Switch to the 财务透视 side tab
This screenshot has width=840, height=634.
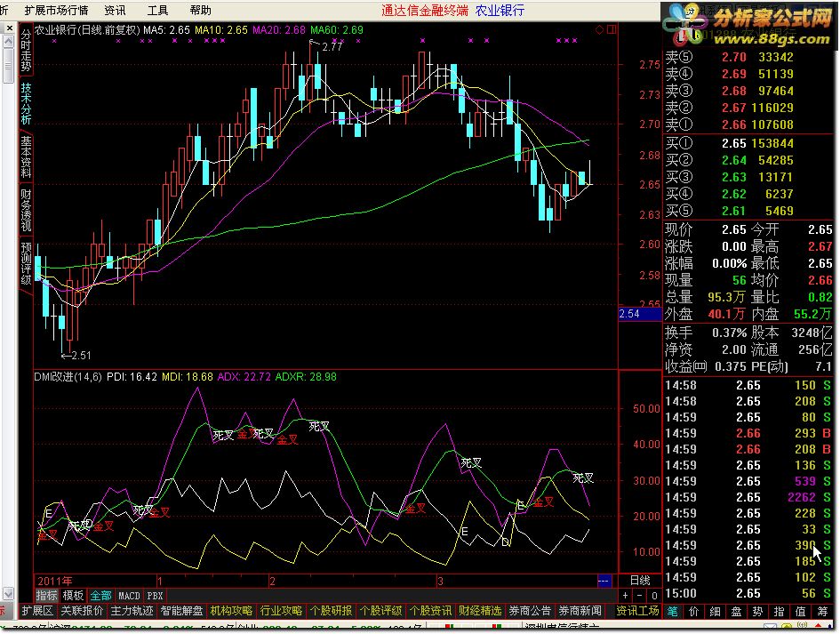click(x=26, y=210)
